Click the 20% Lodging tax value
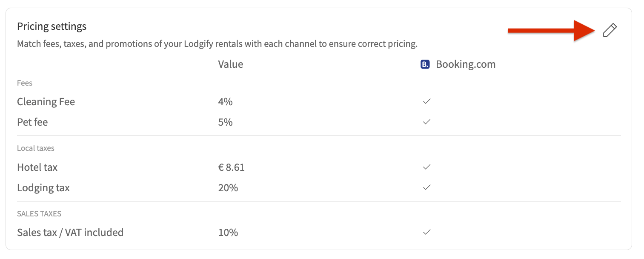The width and height of the screenshot is (644, 259). coord(228,188)
